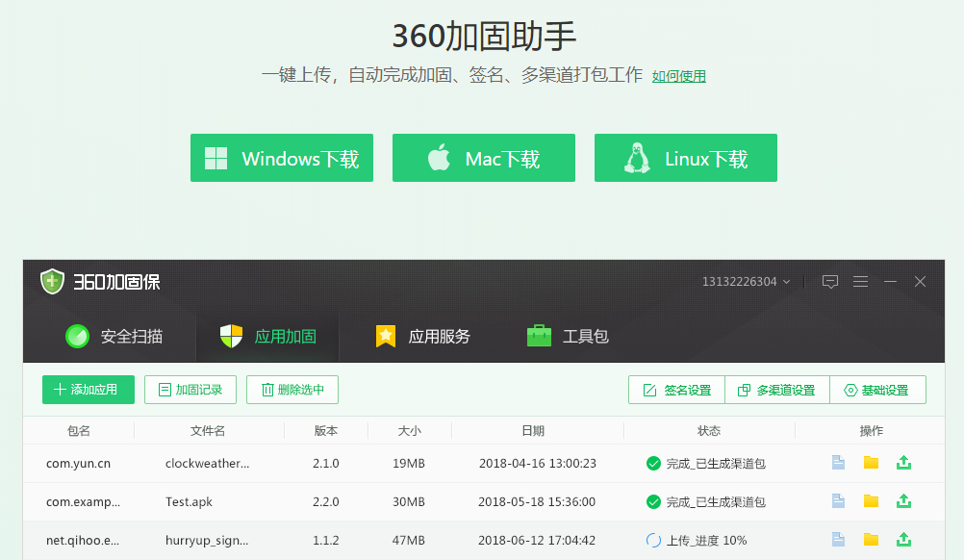
Task: Open 基础设置 basic settings
Action: [x=878, y=390]
